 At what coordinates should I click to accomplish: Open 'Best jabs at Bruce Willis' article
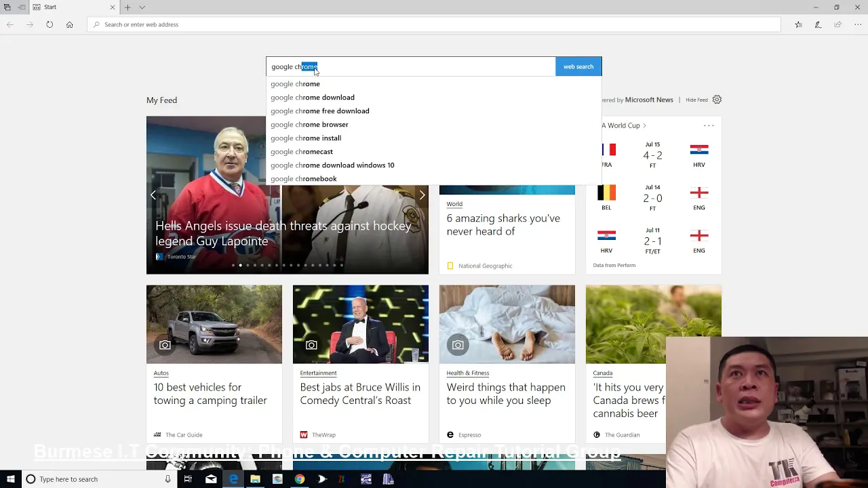(x=360, y=394)
